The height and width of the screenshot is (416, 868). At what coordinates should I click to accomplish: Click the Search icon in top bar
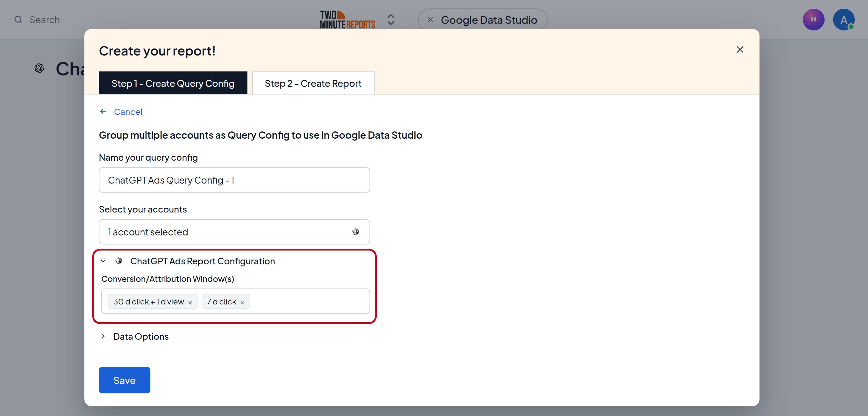(x=18, y=20)
